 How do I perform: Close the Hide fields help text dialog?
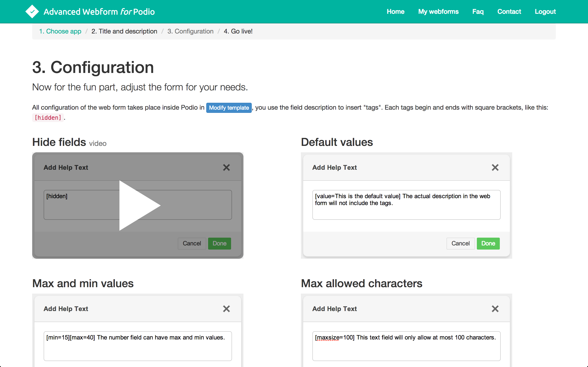tap(226, 167)
